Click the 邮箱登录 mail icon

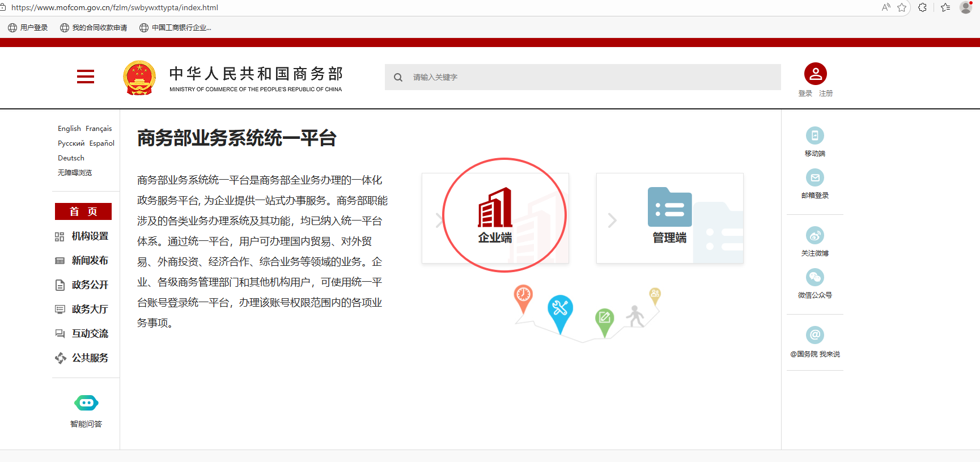(814, 177)
